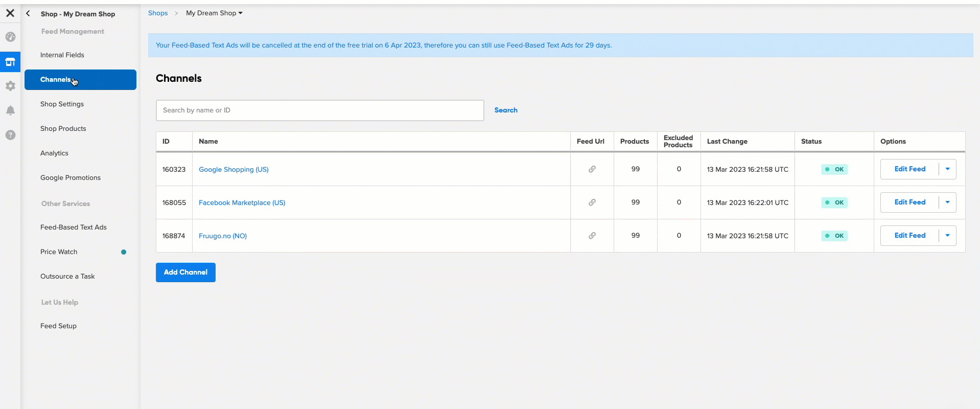Click the Status column header

tap(811, 142)
